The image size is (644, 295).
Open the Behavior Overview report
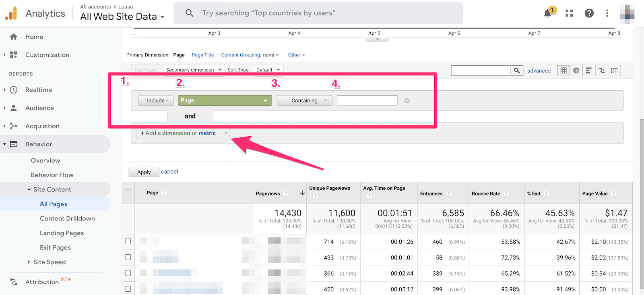click(x=45, y=160)
